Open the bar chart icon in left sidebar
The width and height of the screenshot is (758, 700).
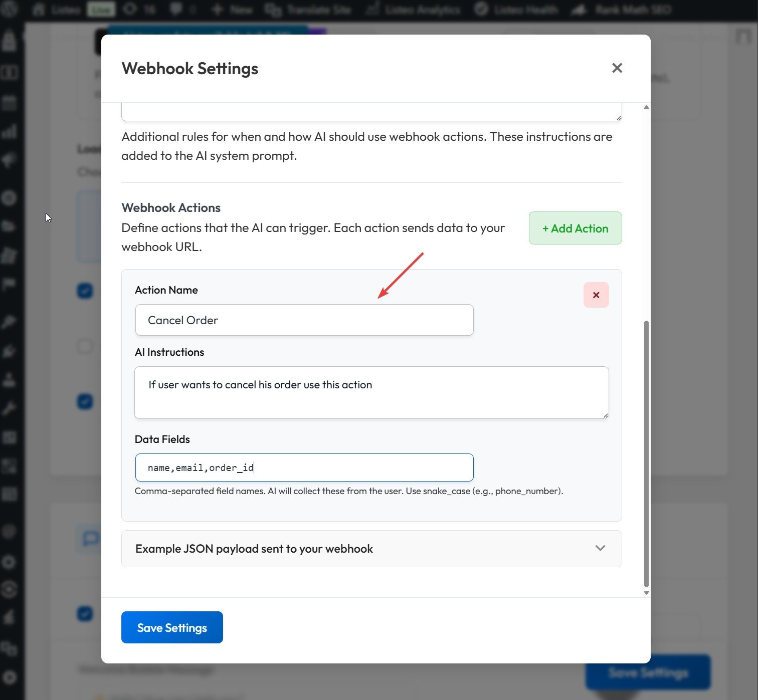[9, 132]
